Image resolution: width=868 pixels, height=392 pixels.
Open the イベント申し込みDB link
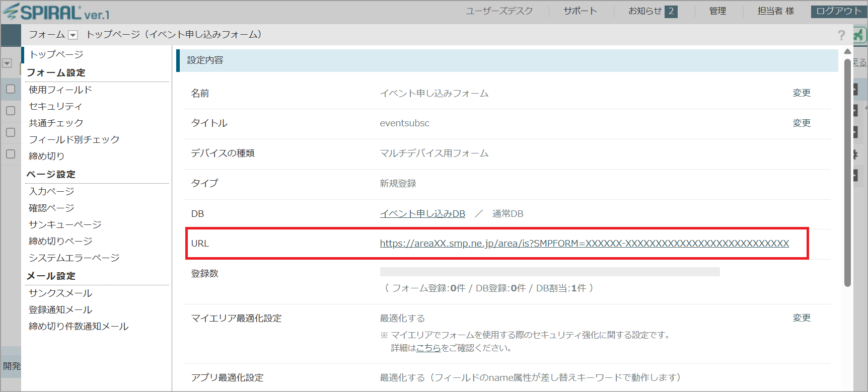422,214
